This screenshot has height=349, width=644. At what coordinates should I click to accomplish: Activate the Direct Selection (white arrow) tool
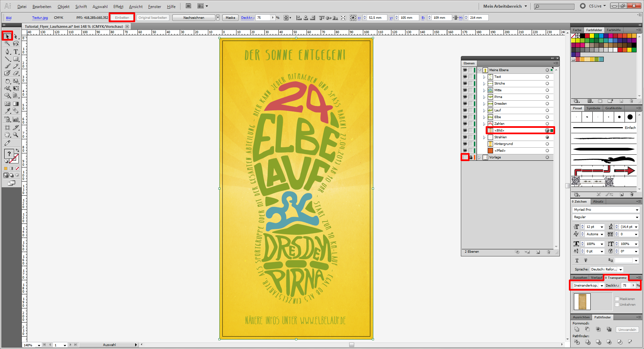click(x=16, y=36)
